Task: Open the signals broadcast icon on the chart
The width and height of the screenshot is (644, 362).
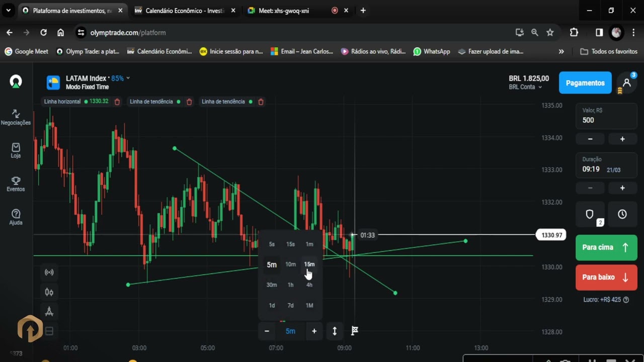Action: tap(49, 273)
